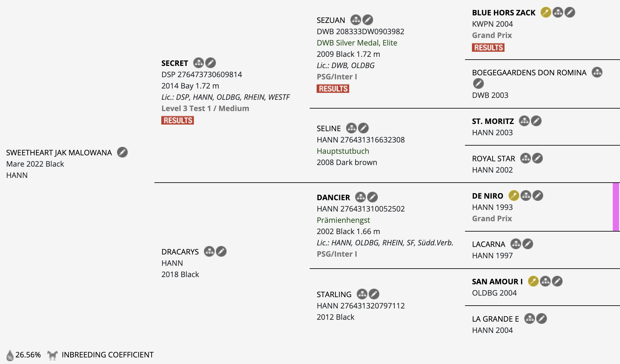
Task: Open RESULTS button under SEZUAN
Action: [x=333, y=88]
